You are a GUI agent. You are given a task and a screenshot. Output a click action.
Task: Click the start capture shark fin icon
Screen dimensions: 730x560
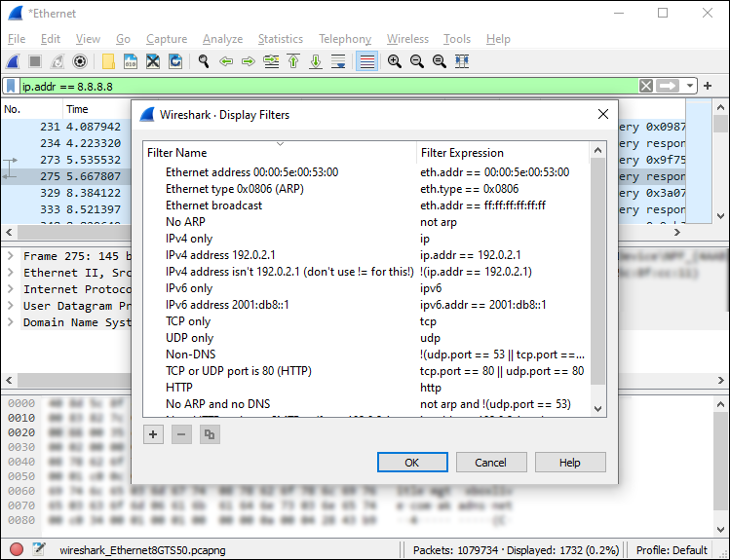coord(14,61)
